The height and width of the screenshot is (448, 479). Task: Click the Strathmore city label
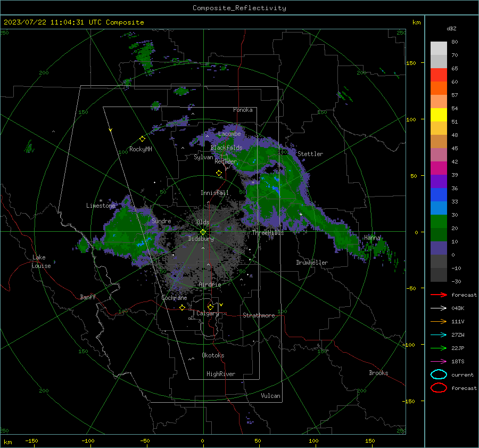pos(259,315)
